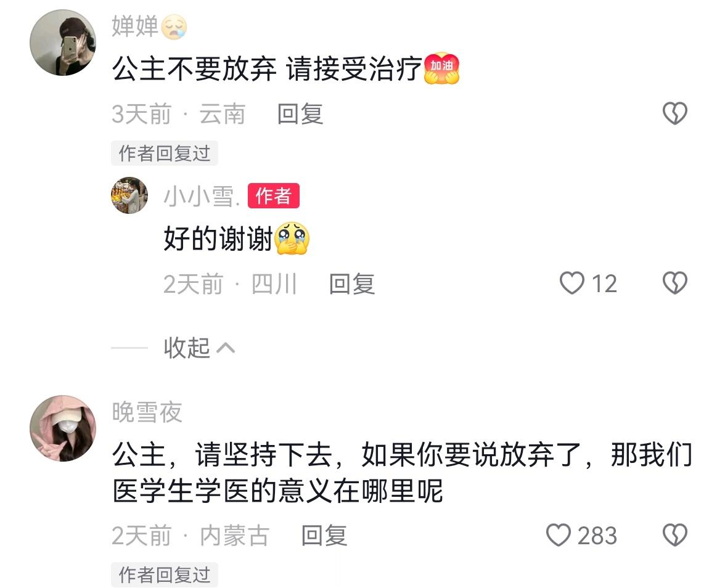Like 晚雪夜's comment with 283 likes

point(559,535)
